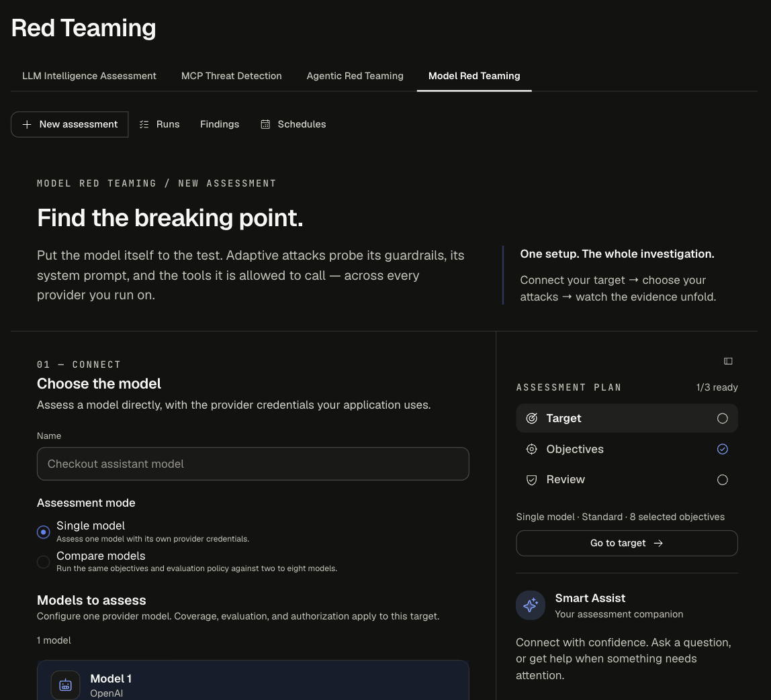
Task: Click the Runs checklist icon
Action: point(144,124)
